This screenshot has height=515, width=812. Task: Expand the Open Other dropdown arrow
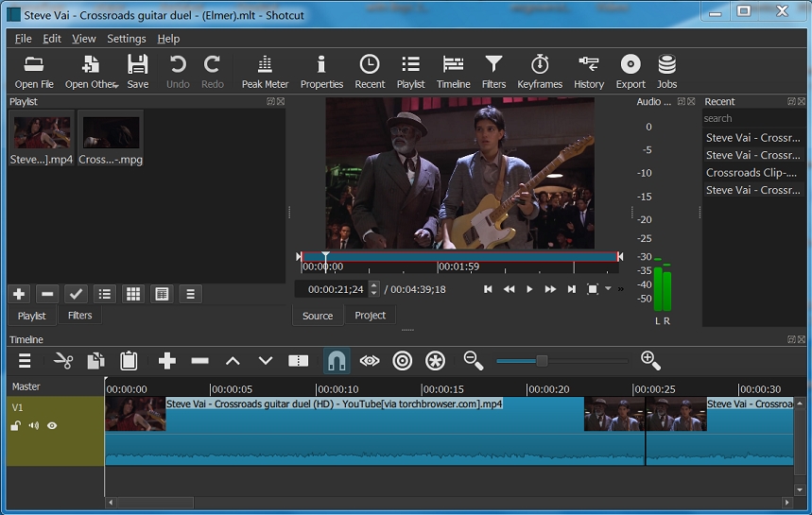coord(116,85)
